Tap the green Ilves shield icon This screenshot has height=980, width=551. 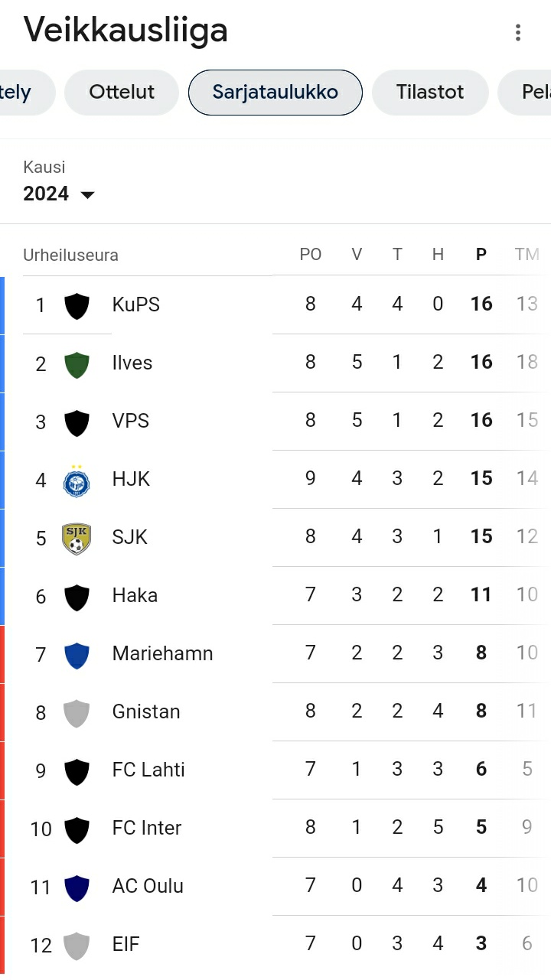point(77,364)
